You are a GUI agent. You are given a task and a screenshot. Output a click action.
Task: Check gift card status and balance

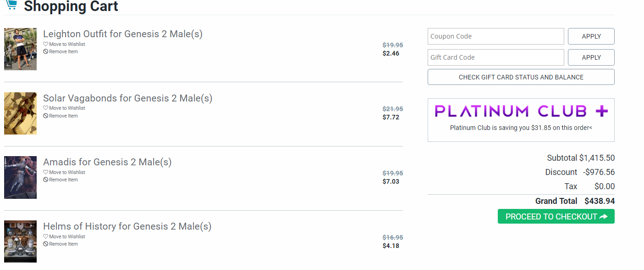521,77
